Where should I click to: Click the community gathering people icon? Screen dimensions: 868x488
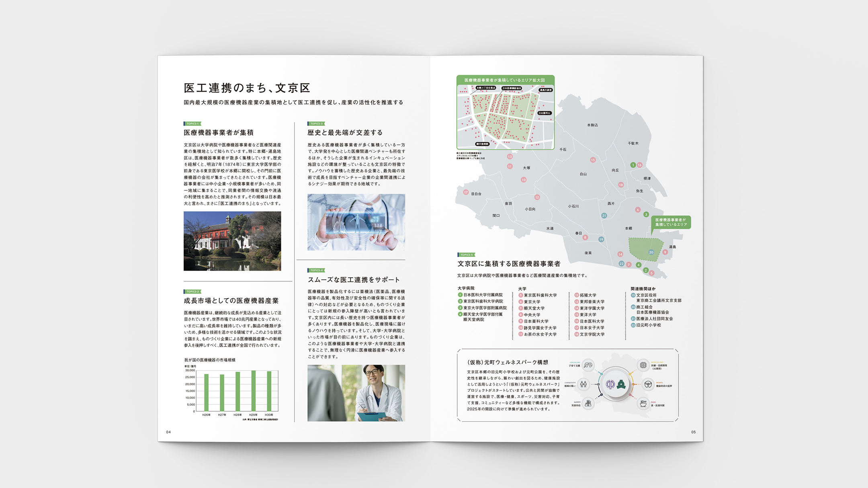click(x=583, y=384)
